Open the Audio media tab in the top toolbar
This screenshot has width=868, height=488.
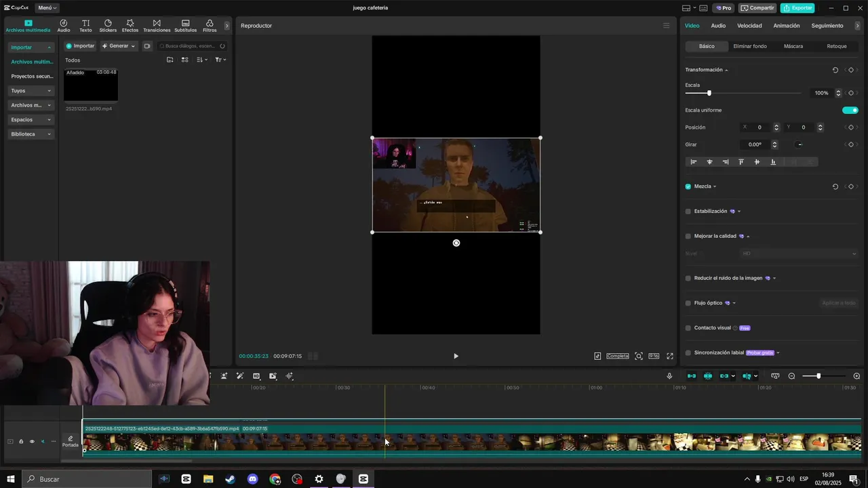pyautogui.click(x=63, y=26)
